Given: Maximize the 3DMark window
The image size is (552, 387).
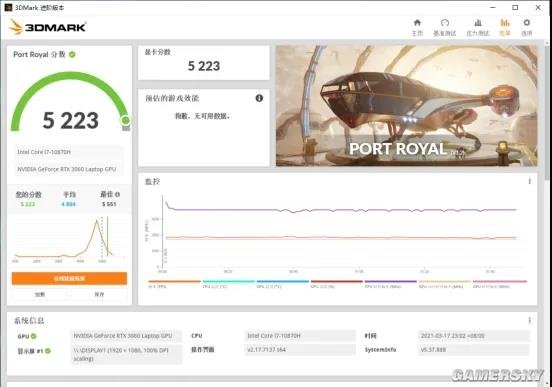Looking at the screenshot, I should [x=515, y=7].
